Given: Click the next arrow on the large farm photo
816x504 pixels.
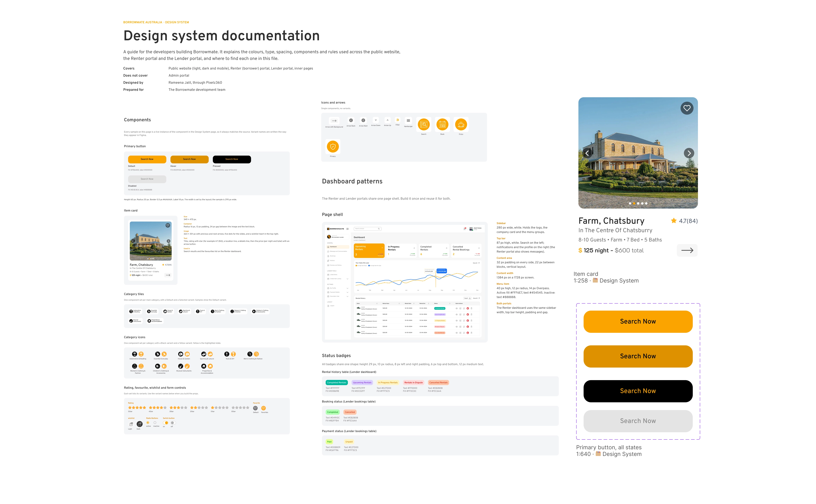Looking at the screenshot, I should (689, 153).
